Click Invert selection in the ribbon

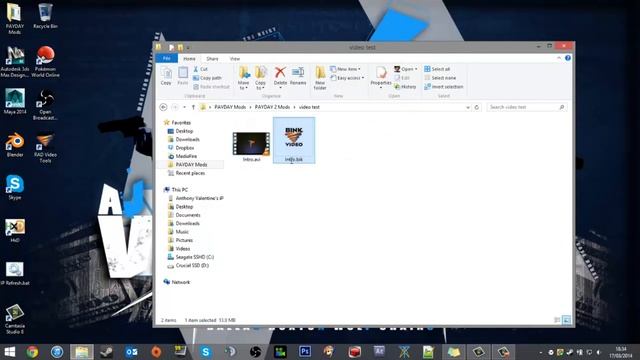pos(443,87)
